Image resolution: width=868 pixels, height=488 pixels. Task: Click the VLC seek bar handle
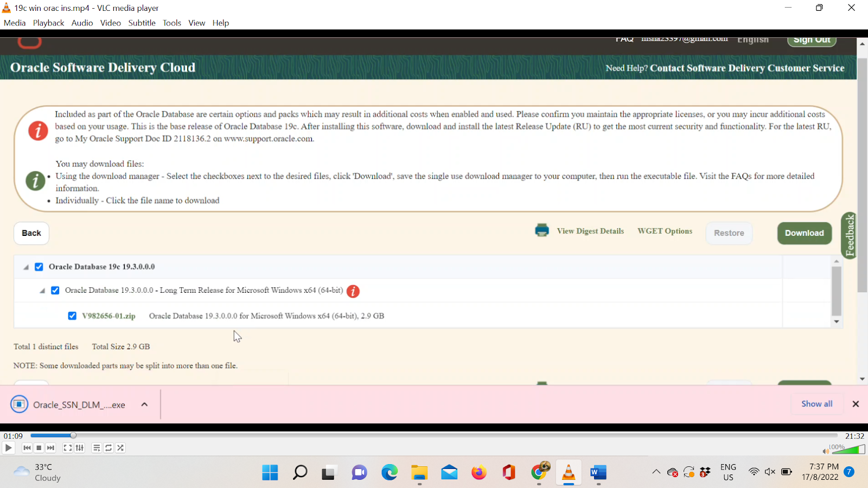click(x=73, y=435)
